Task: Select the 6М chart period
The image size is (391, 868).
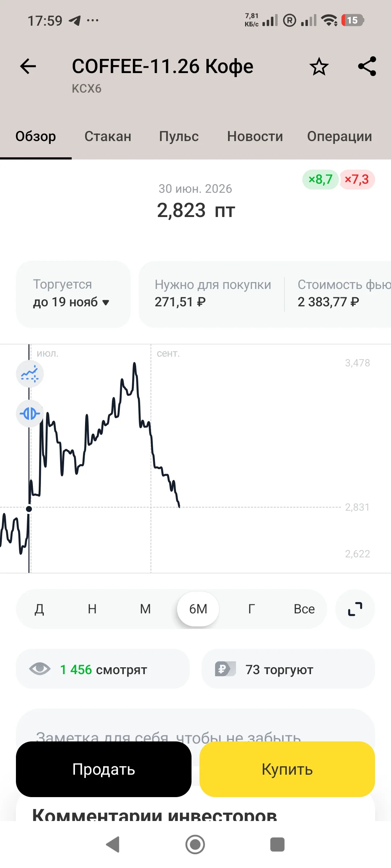Action: (x=198, y=609)
